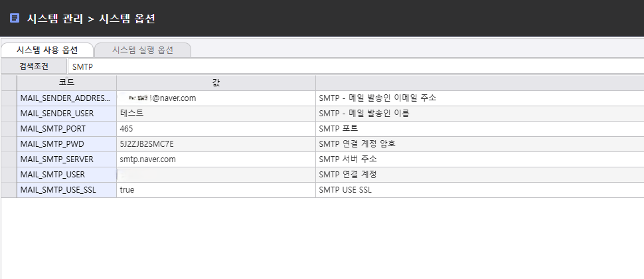644x279 pixels.
Task: Select the 시스템 사용 옵션 tab
Action: 46,50
